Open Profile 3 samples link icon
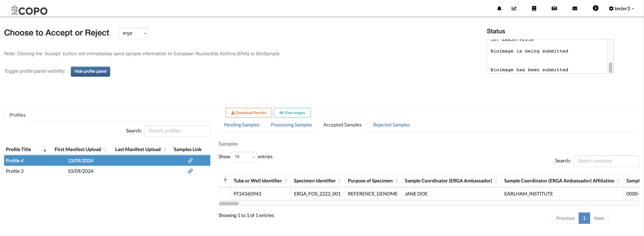This screenshot has height=236, width=644. point(190,171)
